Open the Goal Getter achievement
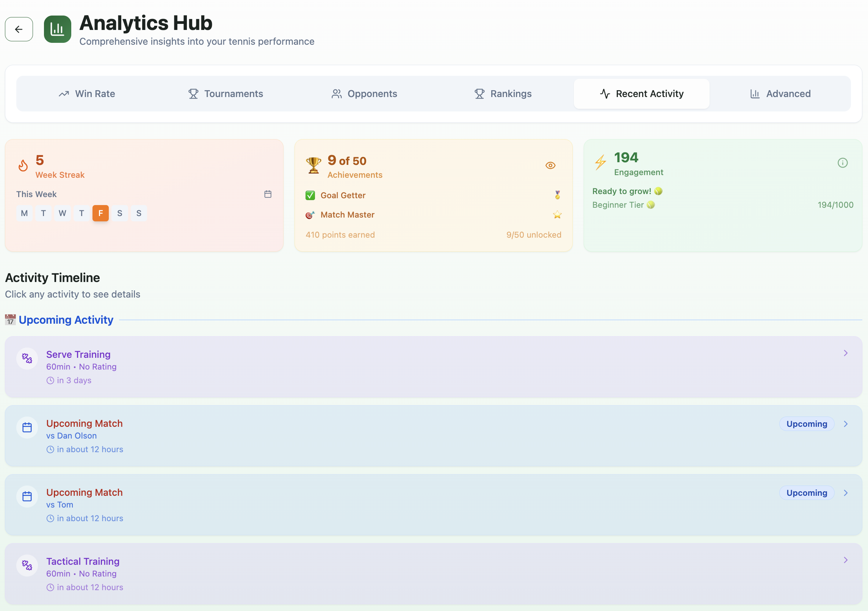 point(343,195)
